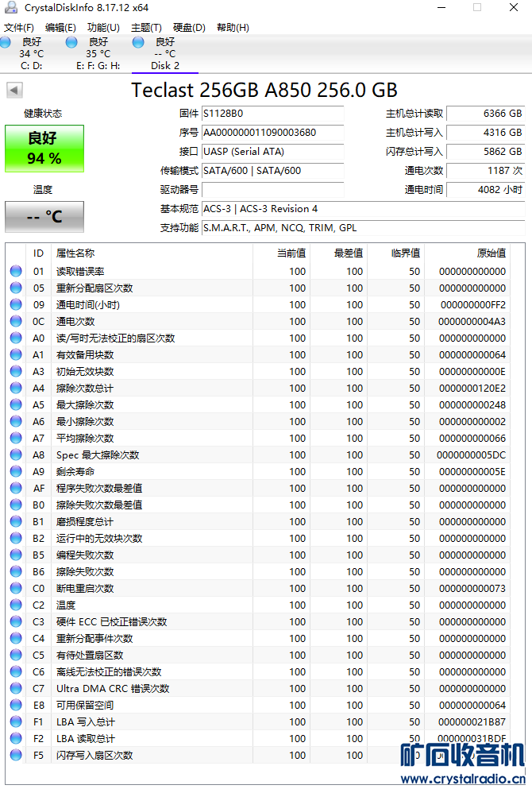Viewport: 532px width, 789px height.
Task: Select the Disk 2 tab
Action: [x=165, y=53]
